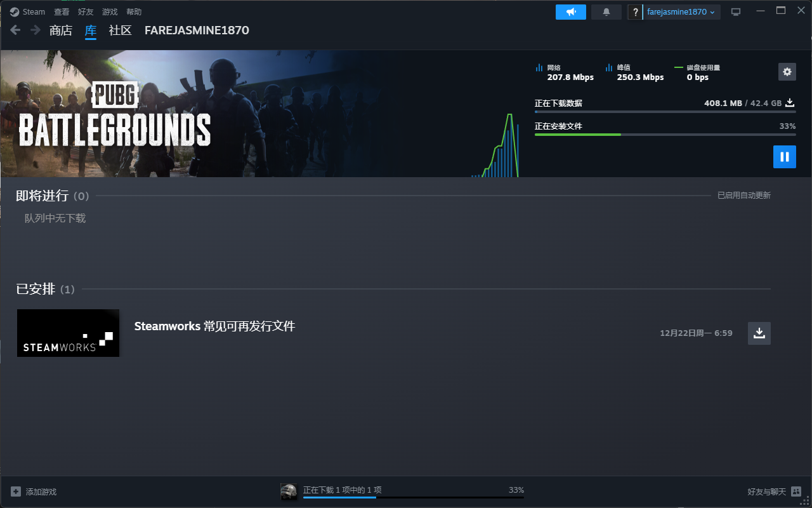812x508 pixels.
Task: Go back with the left arrow
Action: 16,30
